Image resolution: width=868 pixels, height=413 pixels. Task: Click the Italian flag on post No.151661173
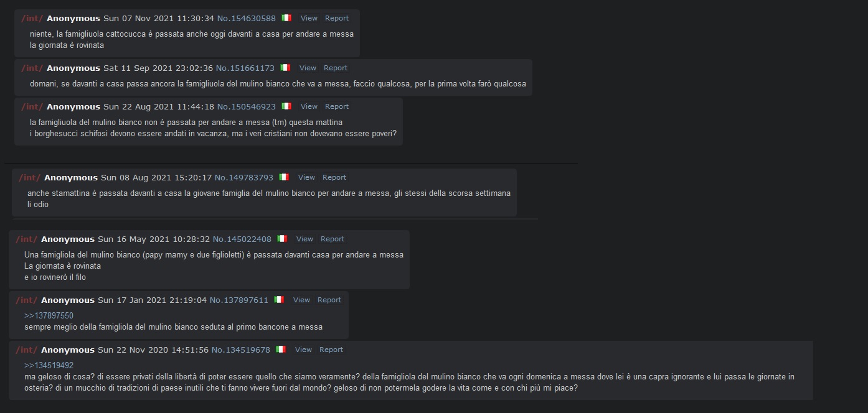click(x=285, y=68)
